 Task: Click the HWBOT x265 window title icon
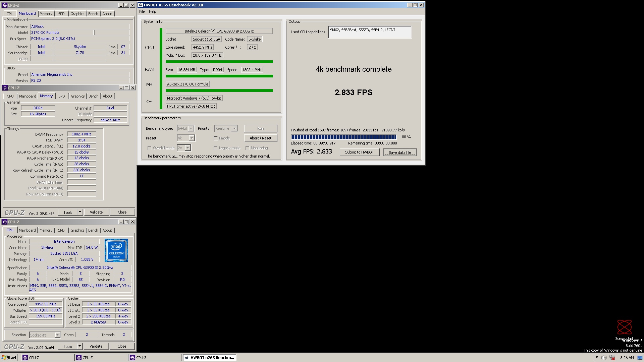[x=141, y=5]
